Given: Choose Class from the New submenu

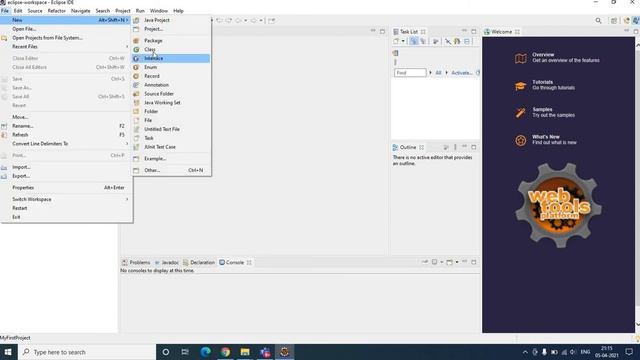Looking at the screenshot, I should (x=150, y=49).
